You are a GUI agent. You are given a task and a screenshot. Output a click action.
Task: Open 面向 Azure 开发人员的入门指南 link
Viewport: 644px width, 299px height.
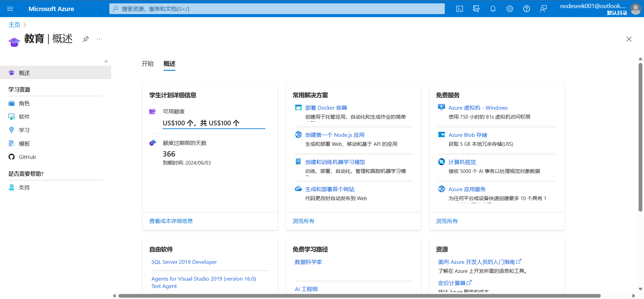click(480, 262)
